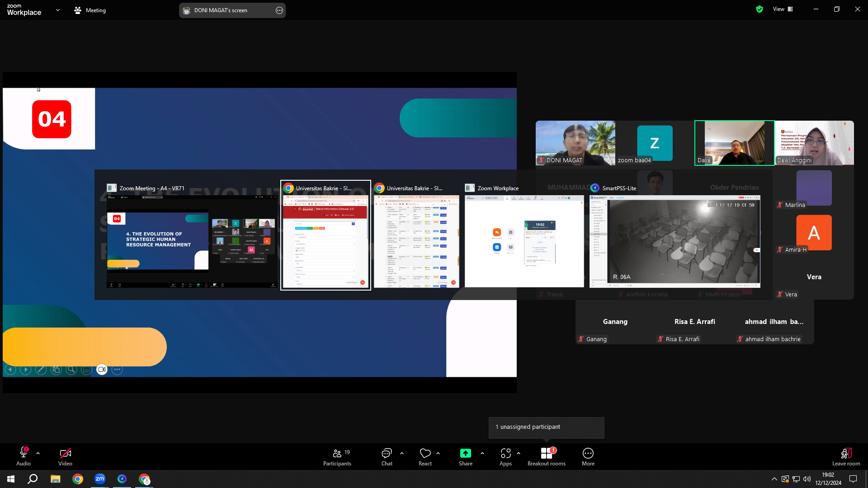Screen dimensions: 868x488
Task: Click the '1 unassigned participant' tooltip
Action: 546,427
